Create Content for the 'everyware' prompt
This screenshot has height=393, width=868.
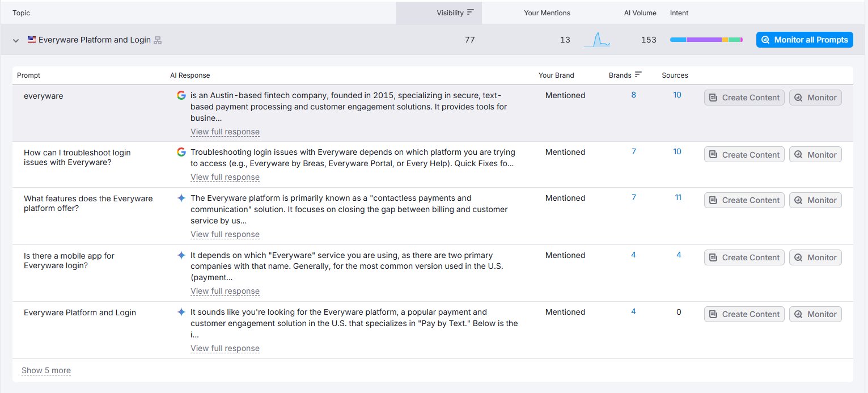[744, 98]
